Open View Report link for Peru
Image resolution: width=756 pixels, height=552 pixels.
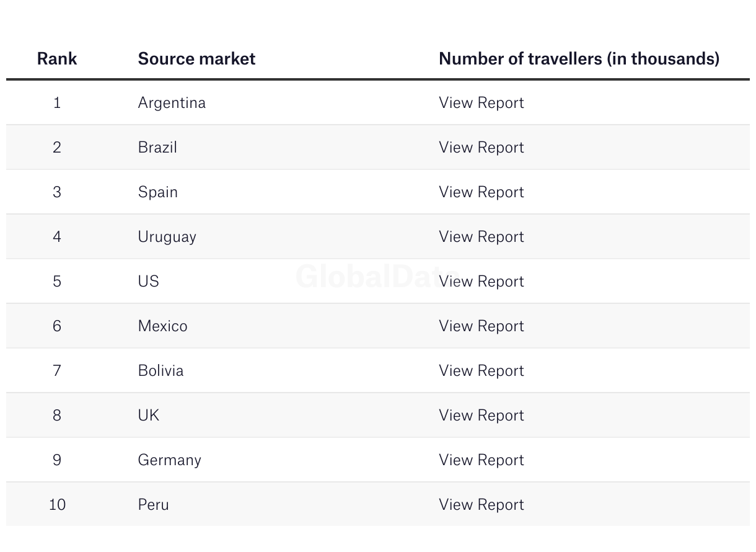point(481,504)
